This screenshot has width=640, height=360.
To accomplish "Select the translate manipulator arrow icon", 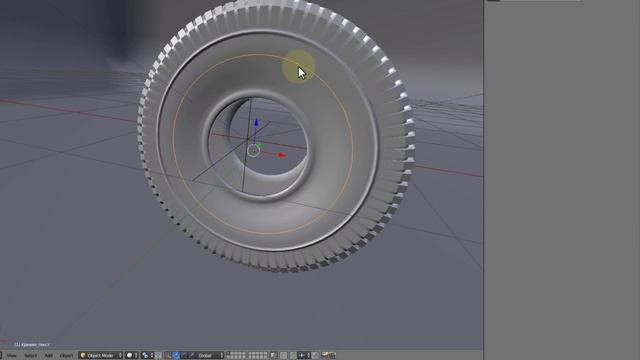I will point(176,356).
